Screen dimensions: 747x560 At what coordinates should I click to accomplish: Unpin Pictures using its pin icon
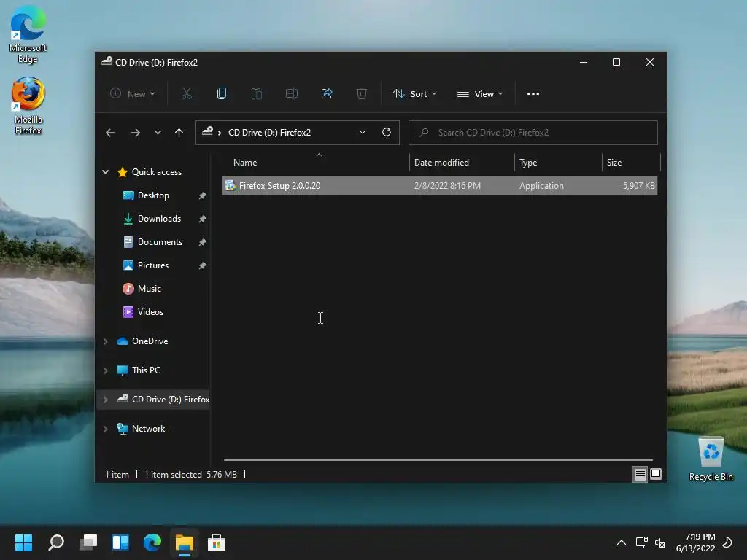point(203,265)
